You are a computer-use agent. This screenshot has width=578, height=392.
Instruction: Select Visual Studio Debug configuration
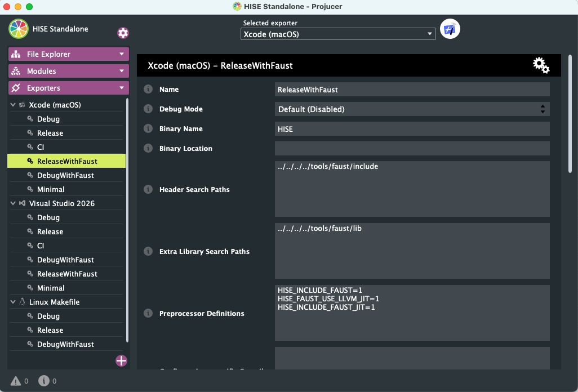66,217
